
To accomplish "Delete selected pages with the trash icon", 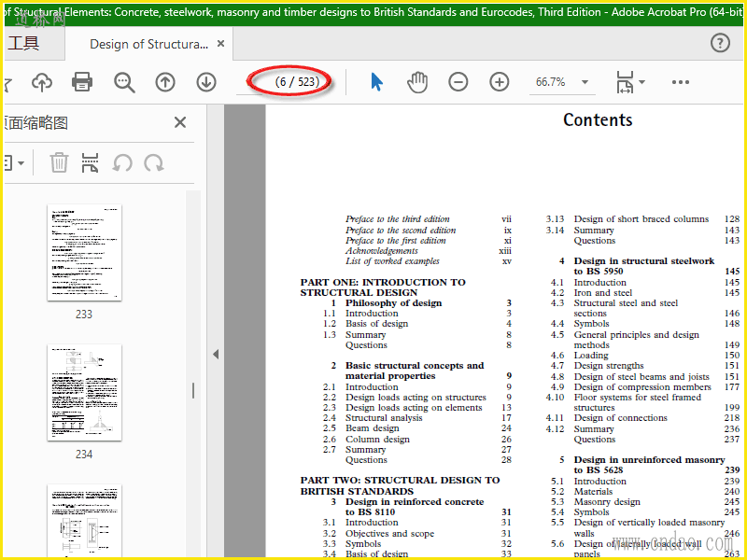I will (59, 162).
